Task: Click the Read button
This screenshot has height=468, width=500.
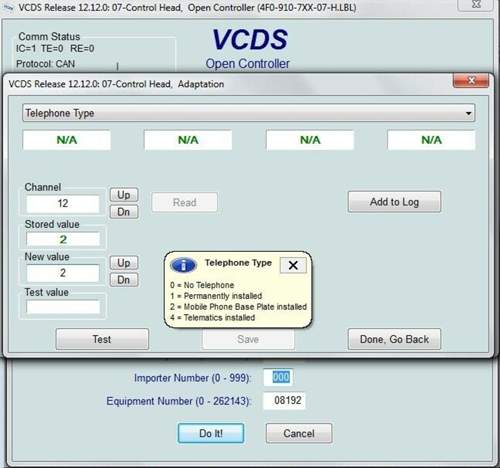Action: tap(185, 202)
